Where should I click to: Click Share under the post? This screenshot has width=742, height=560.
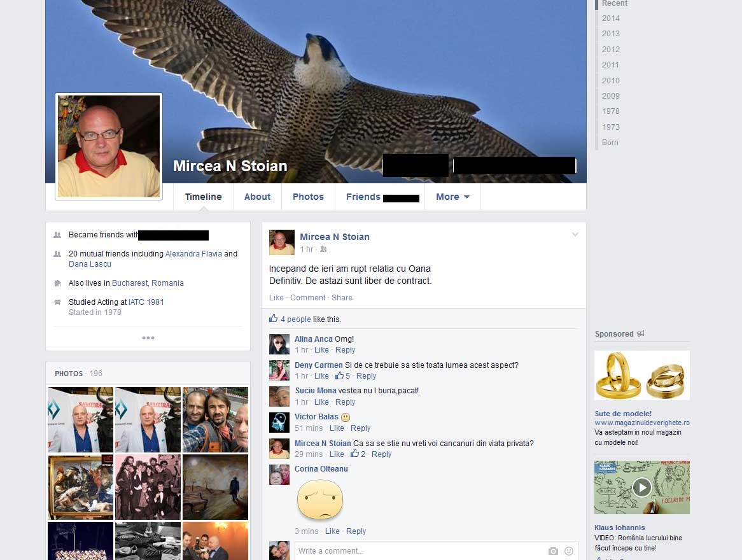click(x=342, y=298)
